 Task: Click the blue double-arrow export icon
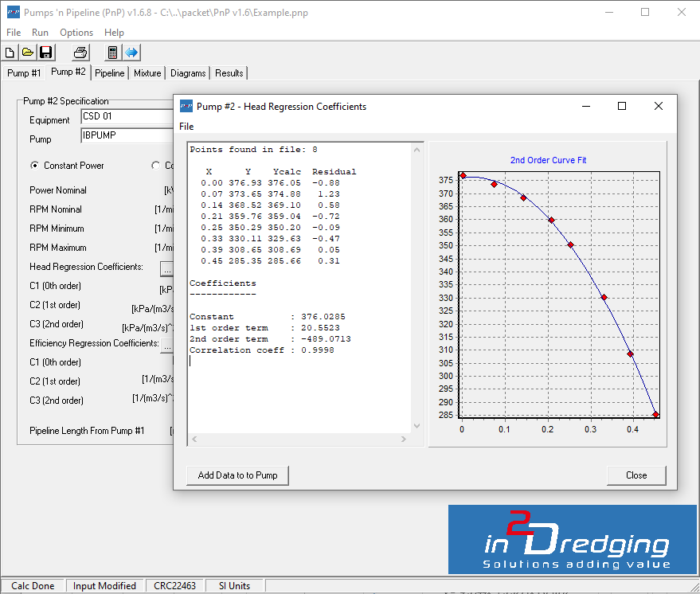click(130, 52)
